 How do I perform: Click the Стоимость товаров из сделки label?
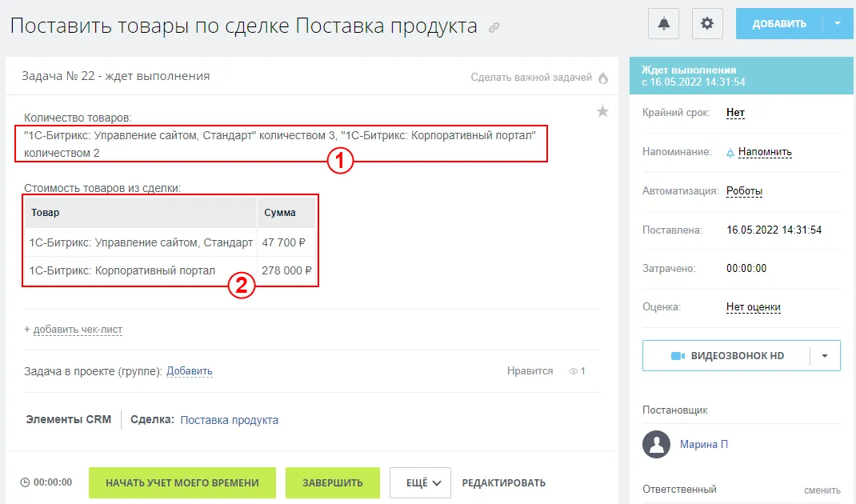102,188
